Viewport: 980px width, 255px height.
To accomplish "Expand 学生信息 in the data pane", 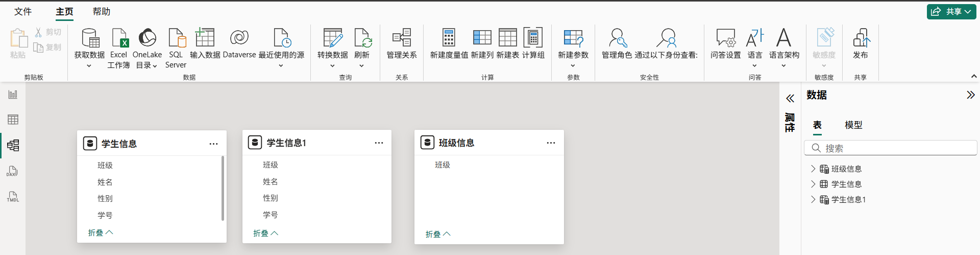I will 813,184.
